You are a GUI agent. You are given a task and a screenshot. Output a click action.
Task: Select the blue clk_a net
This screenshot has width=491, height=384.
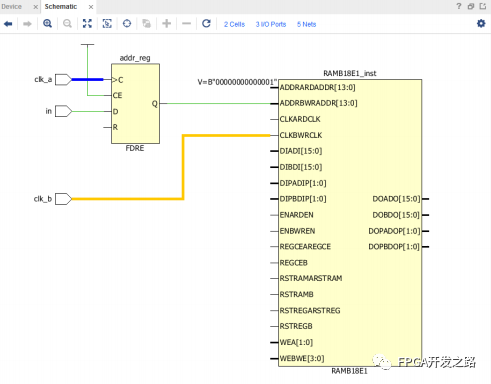click(87, 80)
